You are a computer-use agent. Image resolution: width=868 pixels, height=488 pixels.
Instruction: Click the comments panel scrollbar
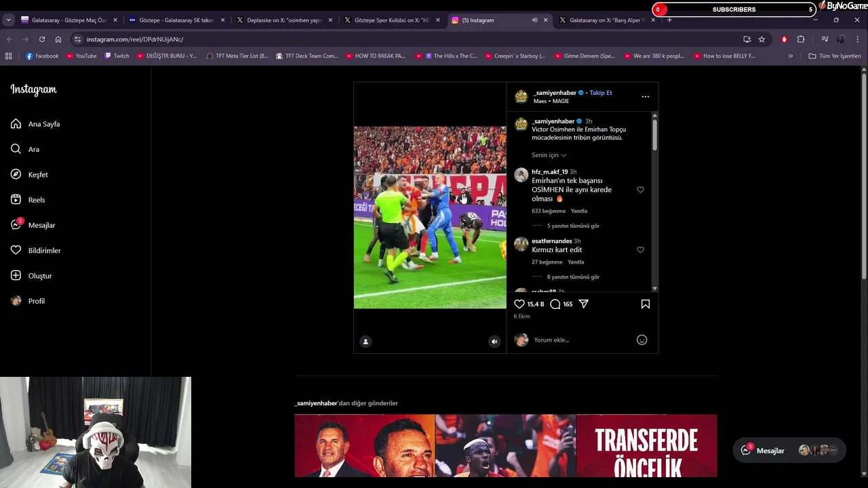click(x=654, y=136)
